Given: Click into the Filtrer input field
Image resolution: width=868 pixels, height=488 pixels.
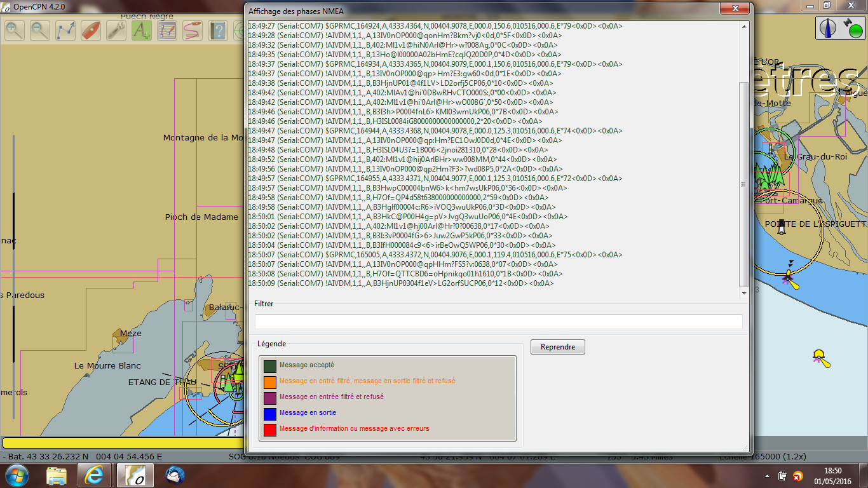Looking at the screenshot, I should click(498, 322).
